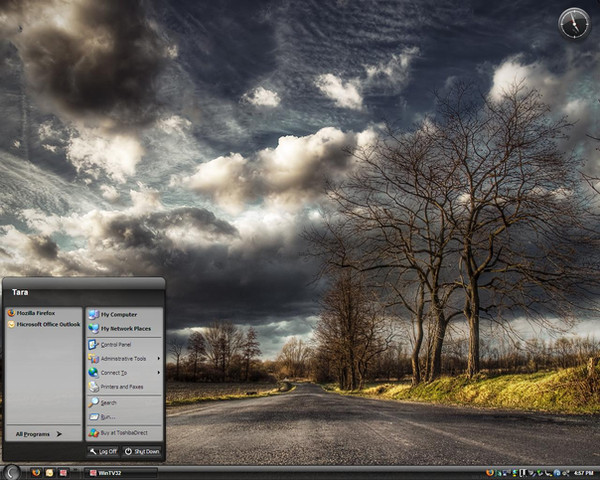Click the Run icon
This screenshot has width=600, height=480.
point(94,416)
